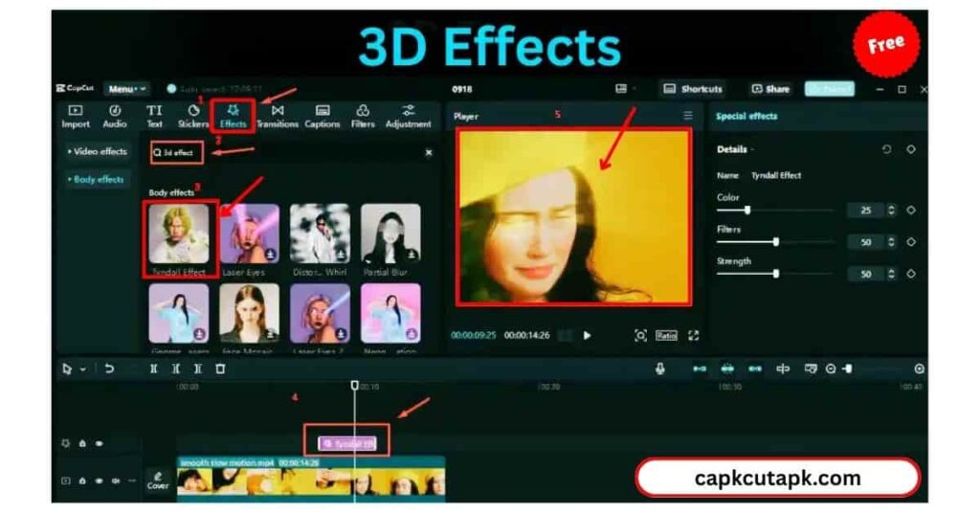Expand the Video effects category

click(97, 151)
